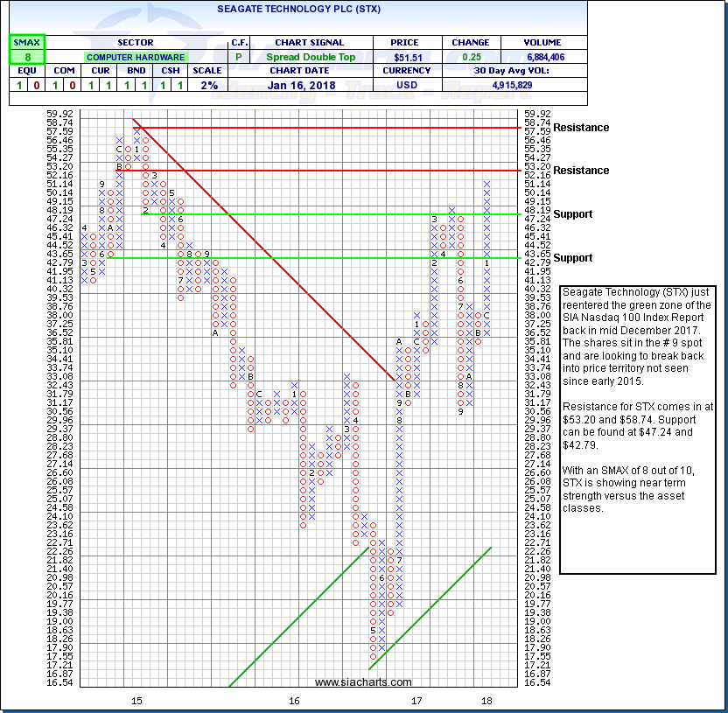728x713 pixels.
Task: Click the 2% scale value
Action: [206, 85]
